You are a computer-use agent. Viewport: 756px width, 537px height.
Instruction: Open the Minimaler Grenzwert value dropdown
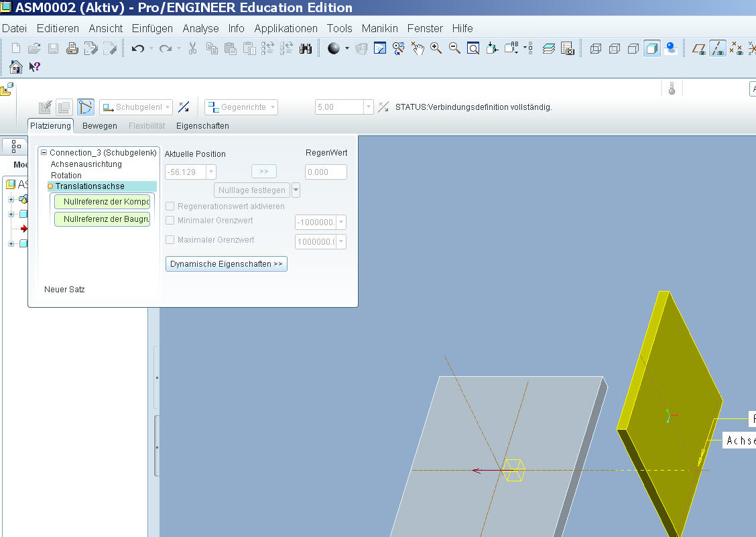[341, 223]
